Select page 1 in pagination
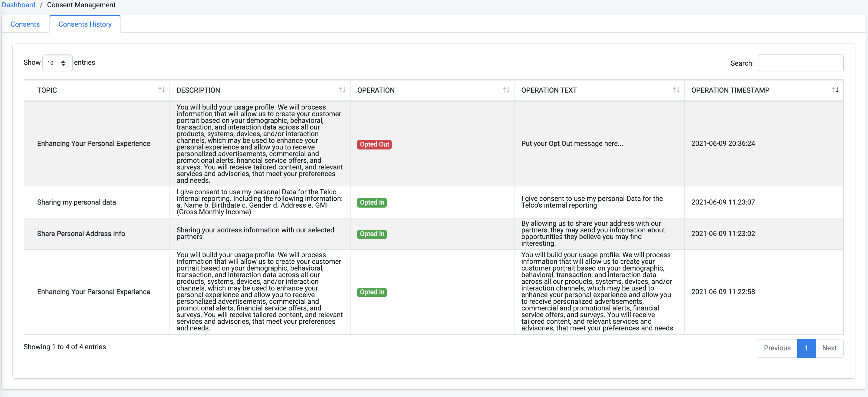The width and height of the screenshot is (868, 397). [x=806, y=348]
